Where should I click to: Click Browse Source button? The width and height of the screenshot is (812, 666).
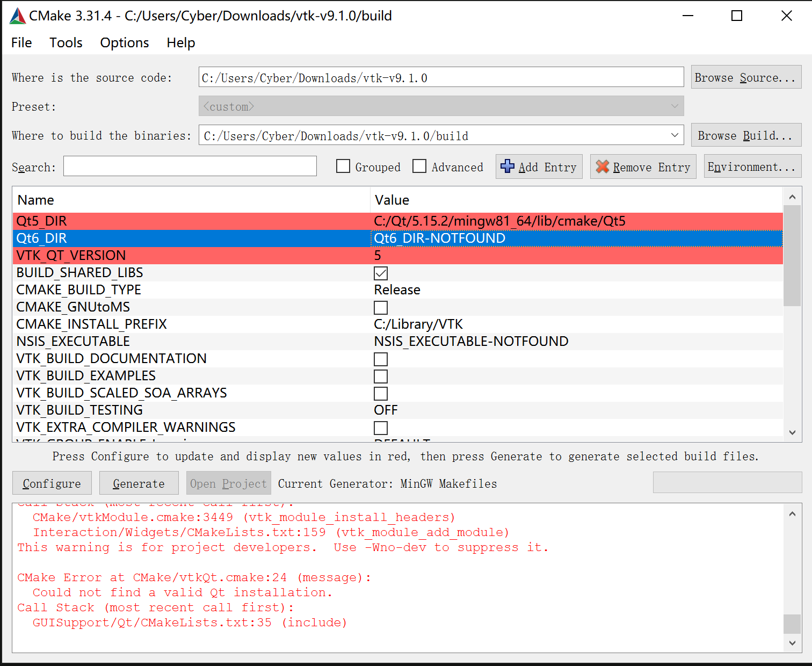[x=745, y=78]
